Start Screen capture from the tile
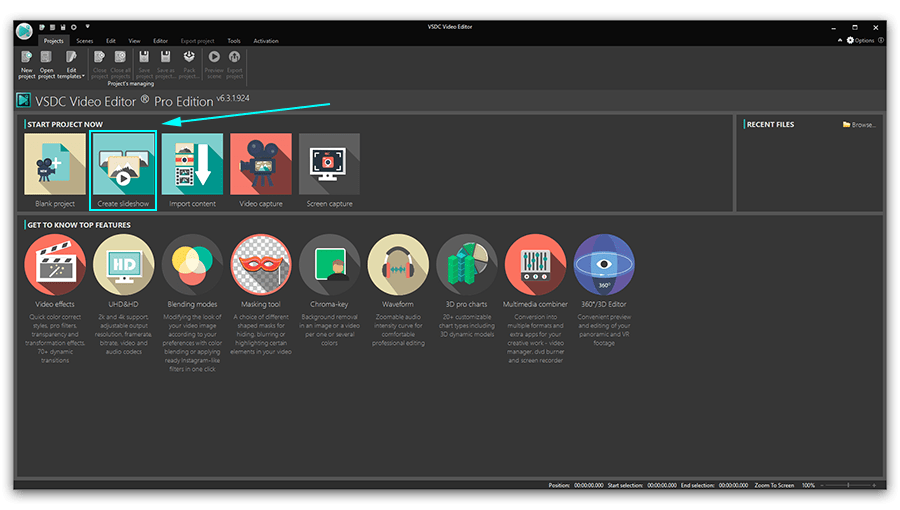 [329, 170]
